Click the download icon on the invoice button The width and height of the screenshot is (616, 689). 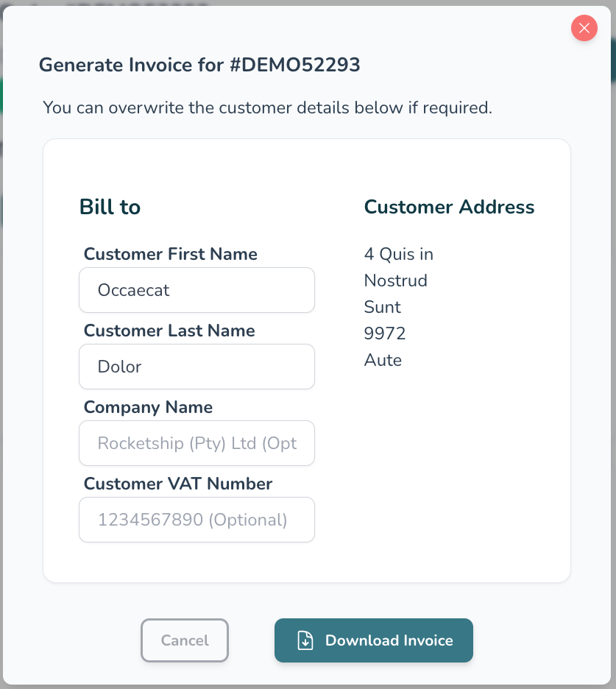(305, 640)
